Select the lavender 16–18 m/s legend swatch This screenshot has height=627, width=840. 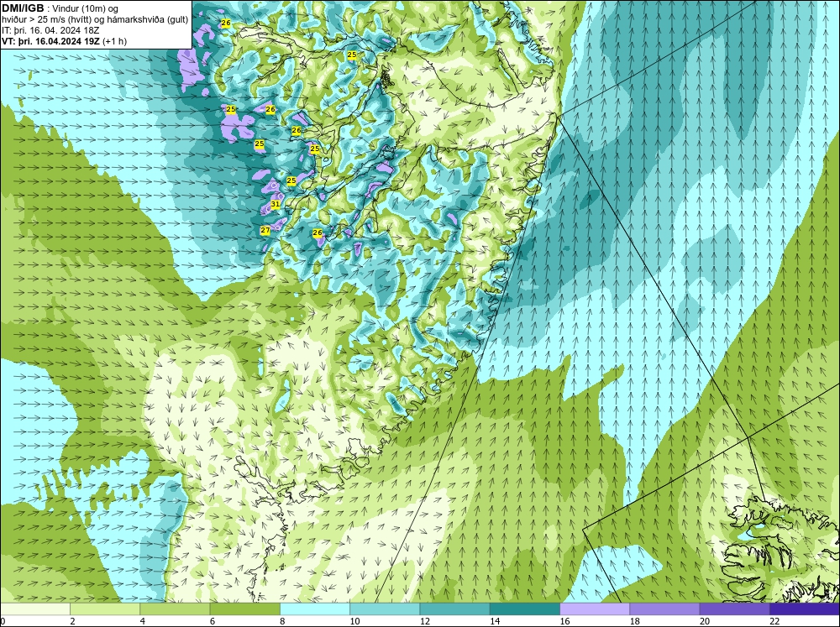595,609
